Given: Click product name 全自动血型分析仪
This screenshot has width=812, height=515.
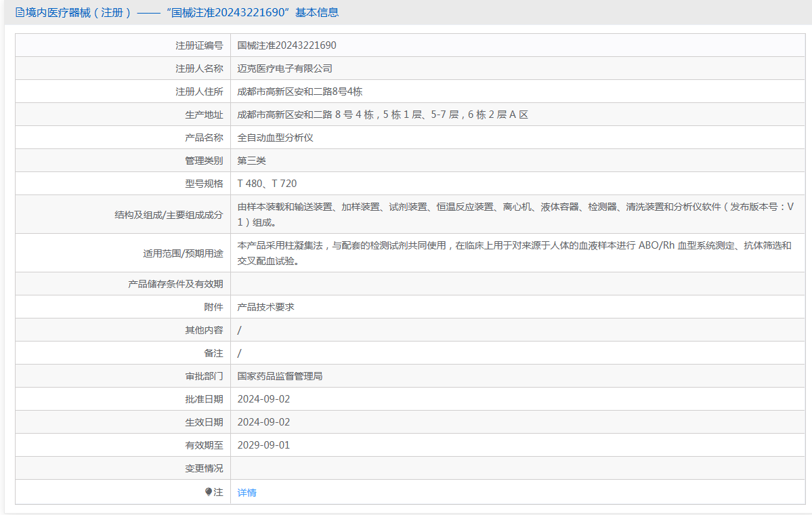Looking at the screenshot, I should [275, 138].
